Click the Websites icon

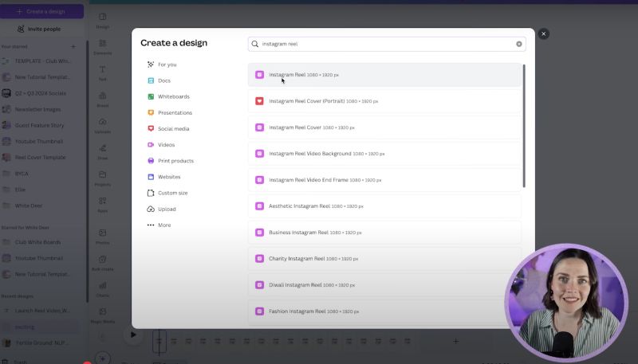click(151, 177)
